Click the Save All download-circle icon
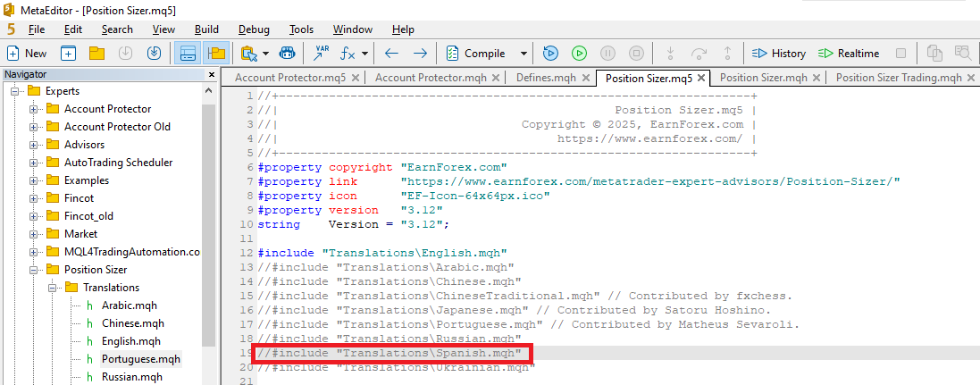 coord(155,53)
